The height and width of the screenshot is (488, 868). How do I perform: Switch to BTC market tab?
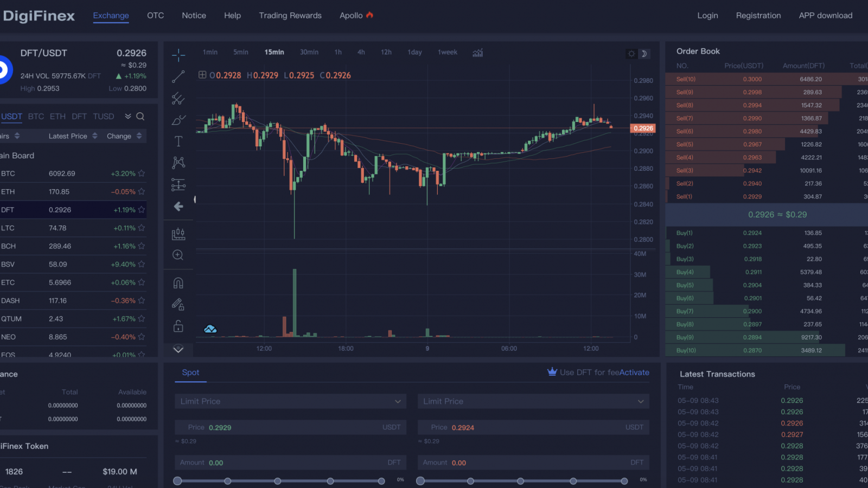[36, 117]
